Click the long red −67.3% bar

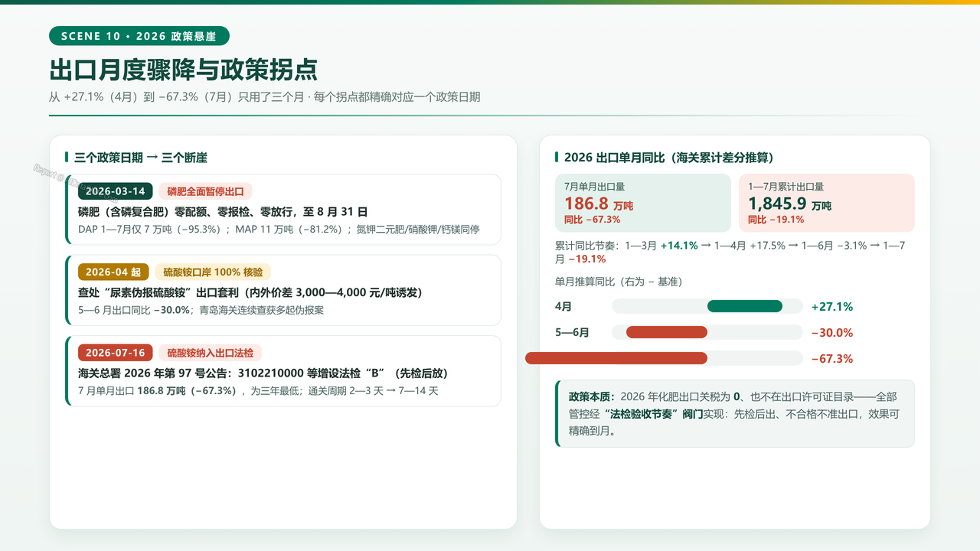tap(616, 358)
